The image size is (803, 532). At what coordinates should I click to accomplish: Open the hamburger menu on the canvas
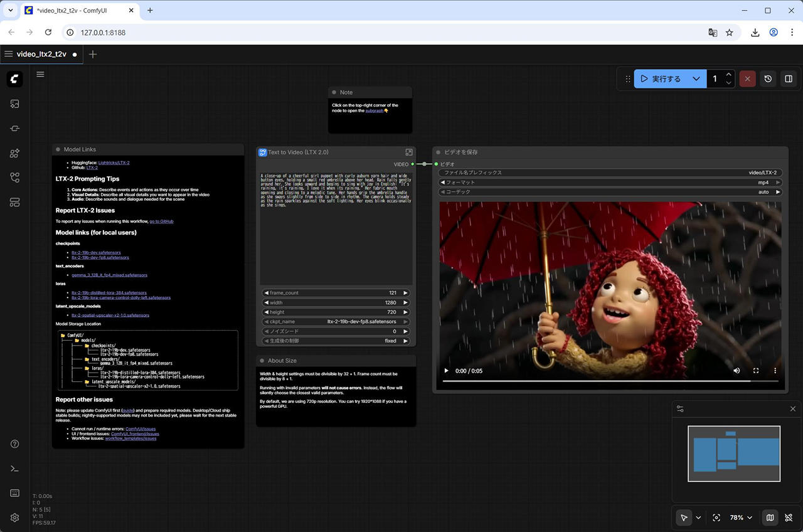click(x=40, y=74)
